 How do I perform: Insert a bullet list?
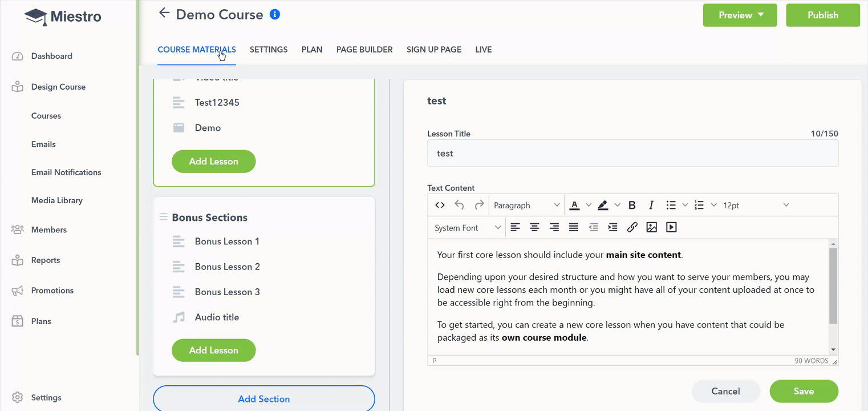pyautogui.click(x=671, y=205)
